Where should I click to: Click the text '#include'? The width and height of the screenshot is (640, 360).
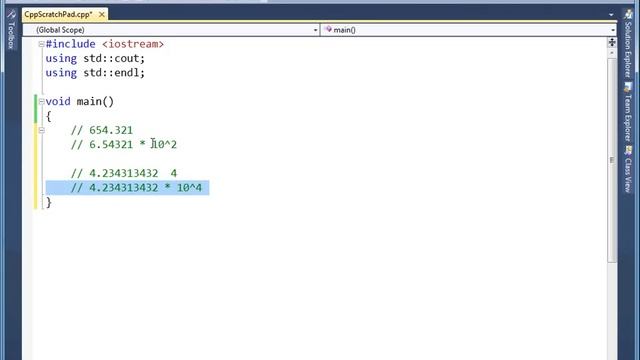[x=71, y=44]
